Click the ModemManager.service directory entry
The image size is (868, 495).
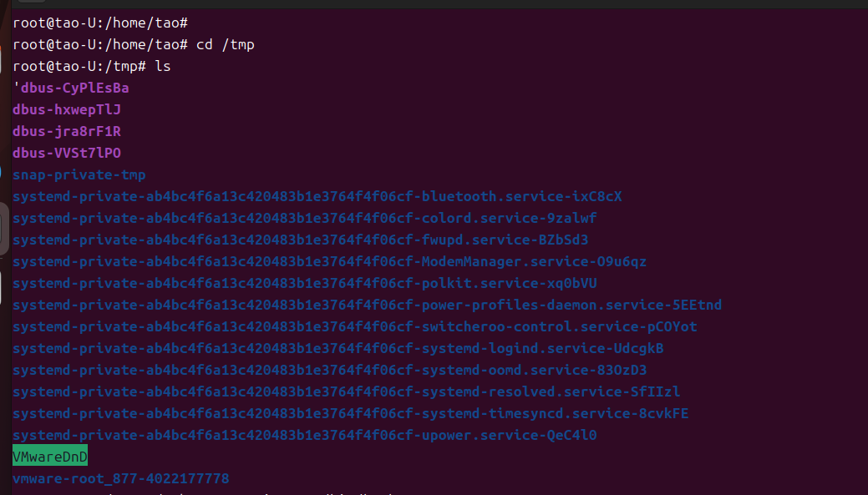pos(329,261)
